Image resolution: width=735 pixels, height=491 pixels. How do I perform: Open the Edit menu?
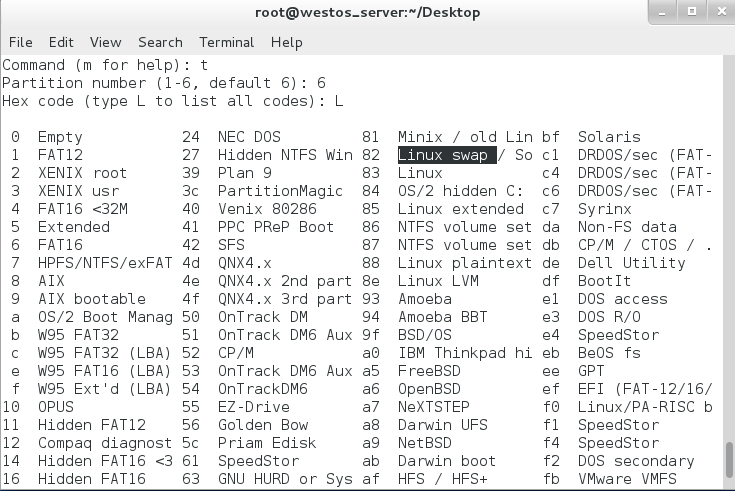(61, 42)
